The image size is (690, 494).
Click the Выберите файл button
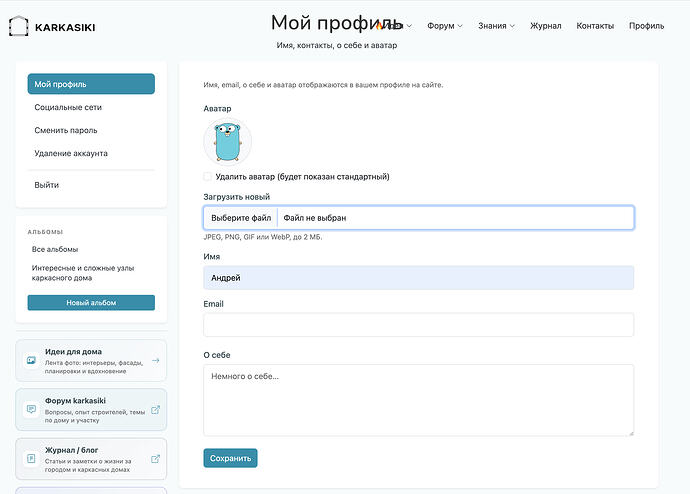241,218
